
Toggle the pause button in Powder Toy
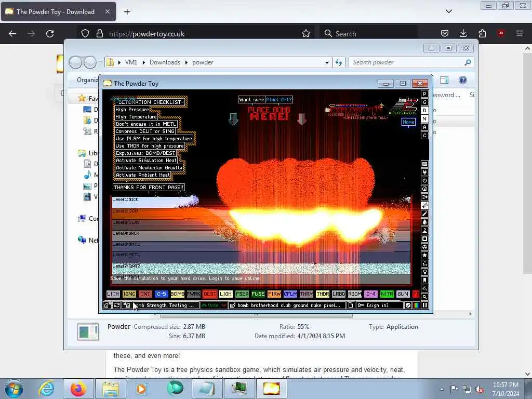click(424, 305)
